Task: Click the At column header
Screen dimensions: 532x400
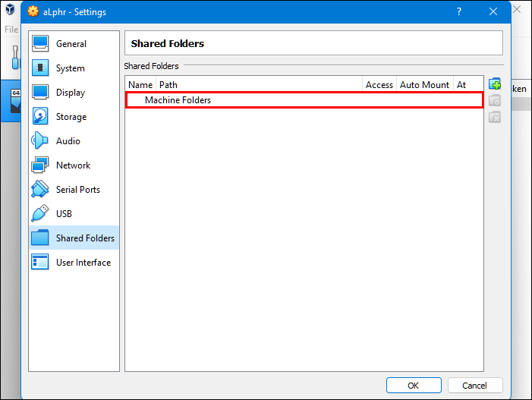Action: (461, 85)
